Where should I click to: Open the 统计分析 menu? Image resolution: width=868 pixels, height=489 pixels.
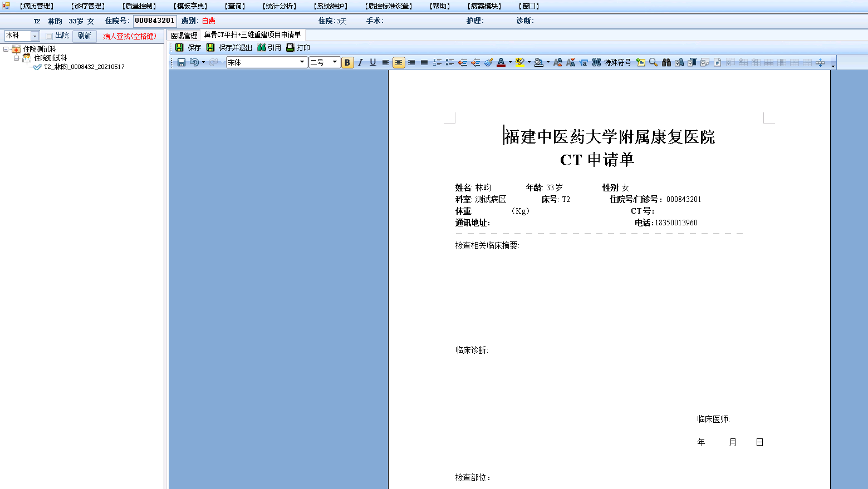280,6
